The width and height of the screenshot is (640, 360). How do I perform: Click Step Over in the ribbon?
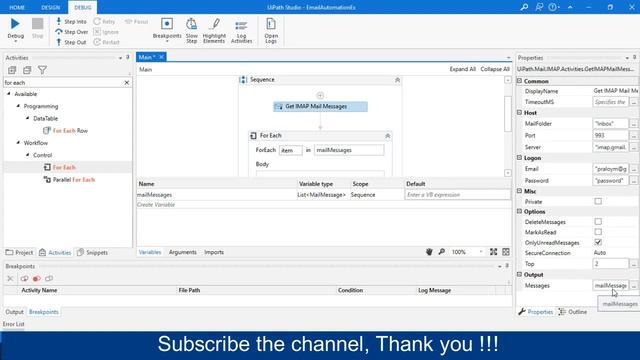pos(71,32)
